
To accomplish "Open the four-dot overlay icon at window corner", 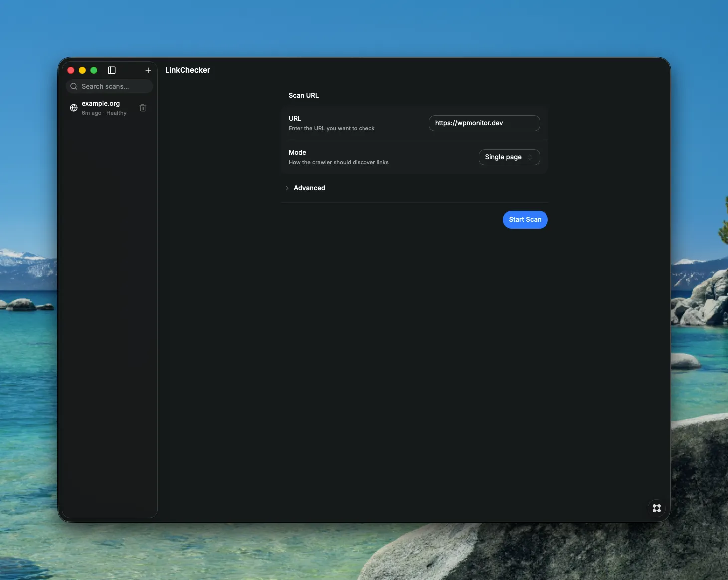I will tap(657, 508).
